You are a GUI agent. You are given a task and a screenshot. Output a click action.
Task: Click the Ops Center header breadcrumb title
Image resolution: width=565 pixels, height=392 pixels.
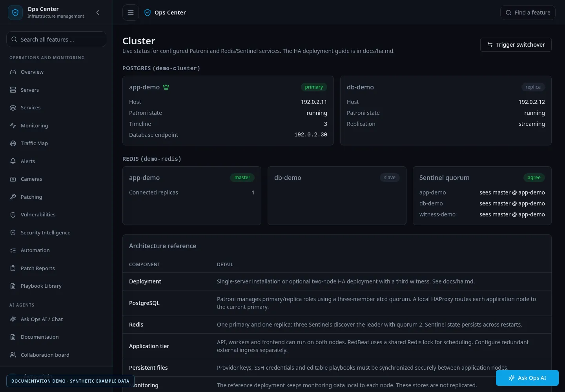[170, 13]
